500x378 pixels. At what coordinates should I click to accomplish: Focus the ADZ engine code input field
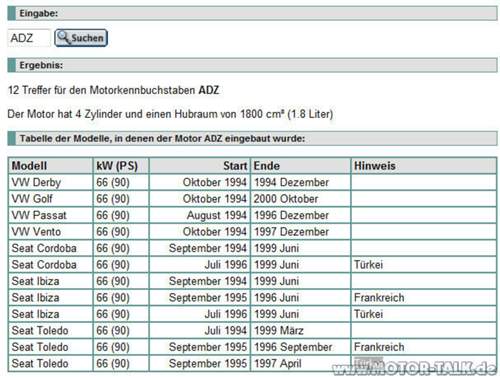(x=29, y=38)
